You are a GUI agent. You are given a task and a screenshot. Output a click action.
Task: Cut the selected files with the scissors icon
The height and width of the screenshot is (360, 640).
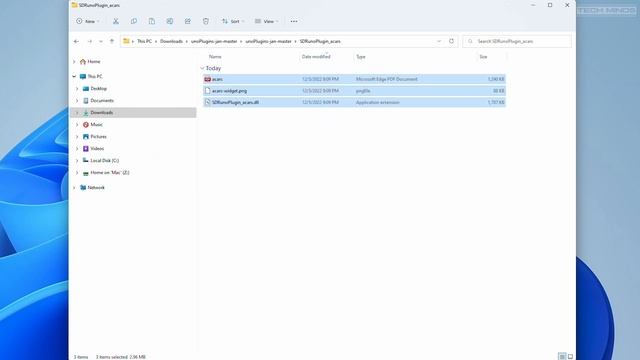pyautogui.click(x=116, y=21)
